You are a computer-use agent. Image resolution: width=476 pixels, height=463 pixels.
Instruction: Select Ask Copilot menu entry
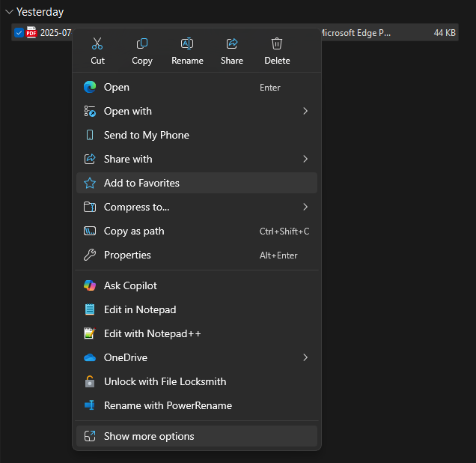(197, 285)
